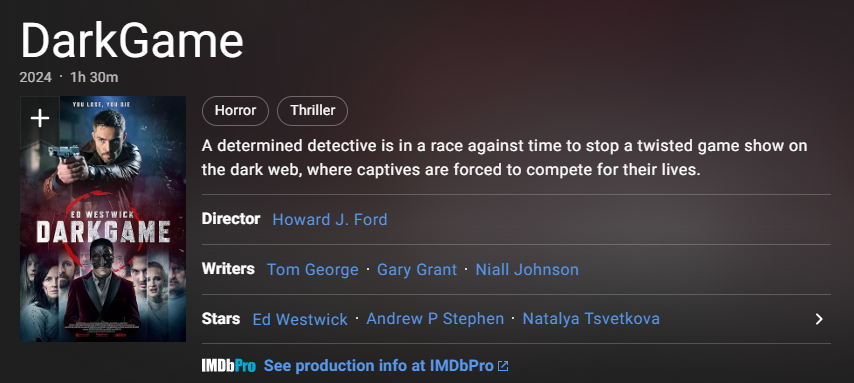Add DarkGame to watchlist with plus icon
The width and height of the screenshot is (854, 383).
(40, 118)
